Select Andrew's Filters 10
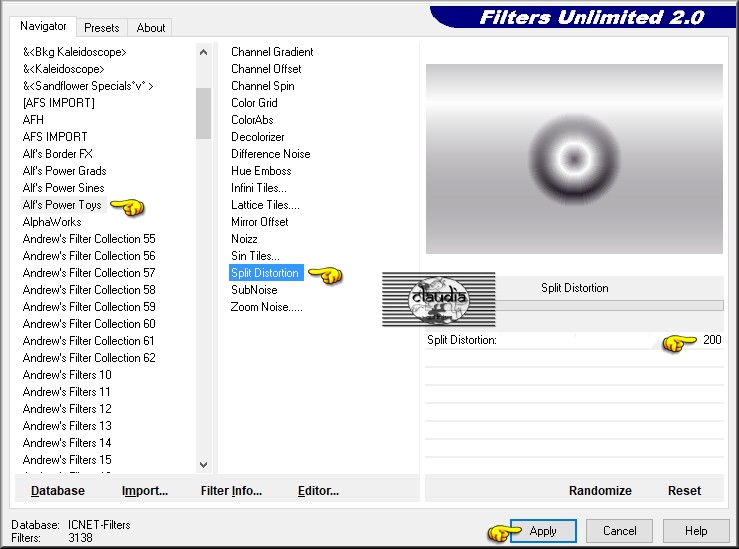Viewport: 739px width, 549px height. (x=67, y=375)
